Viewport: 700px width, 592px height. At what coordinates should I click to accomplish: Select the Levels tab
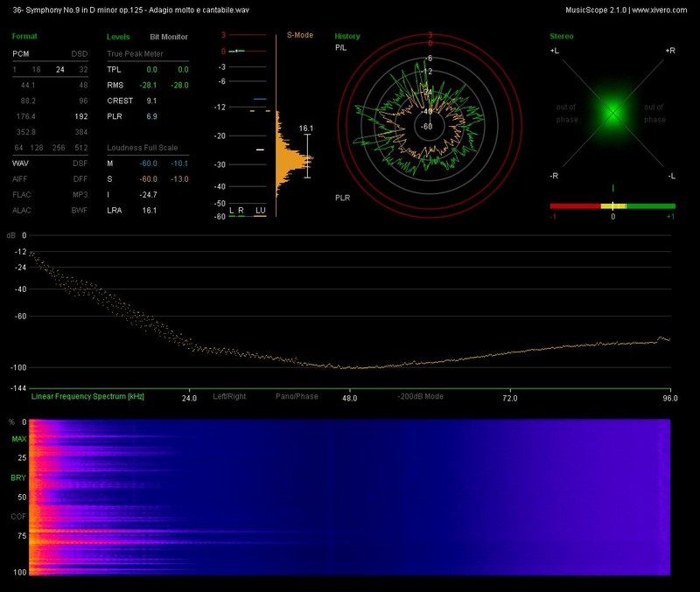pos(118,37)
